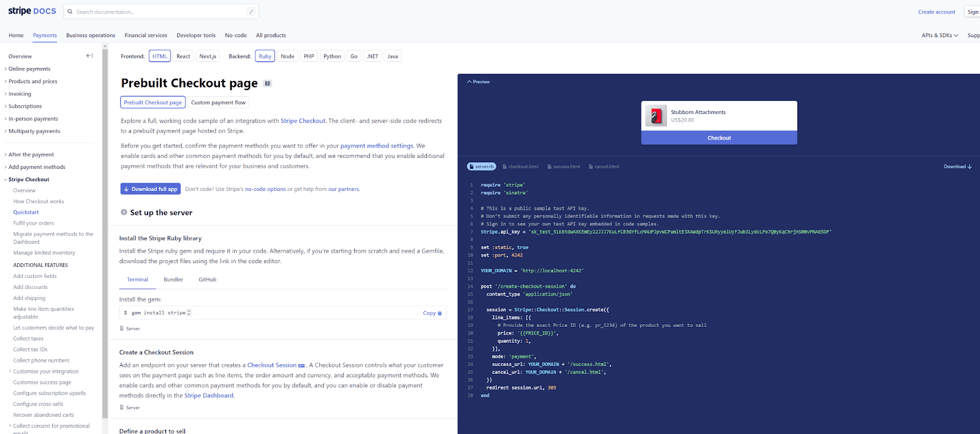Click the Stripe Docs logo
The width and height of the screenshot is (980, 434).
click(32, 11)
